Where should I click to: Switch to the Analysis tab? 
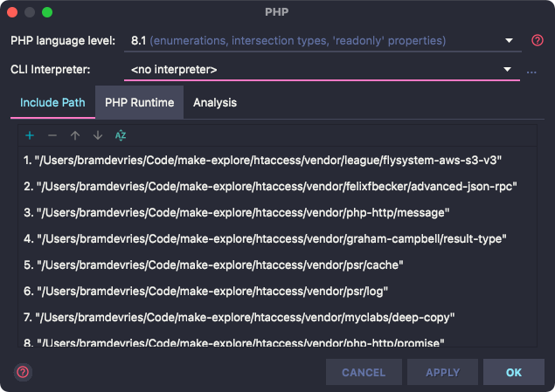pyautogui.click(x=215, y=102)
